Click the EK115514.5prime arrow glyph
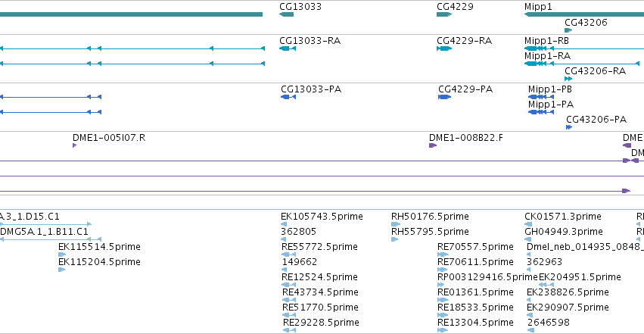The height and width of the screenshot is (334, 644). (62, 254)
